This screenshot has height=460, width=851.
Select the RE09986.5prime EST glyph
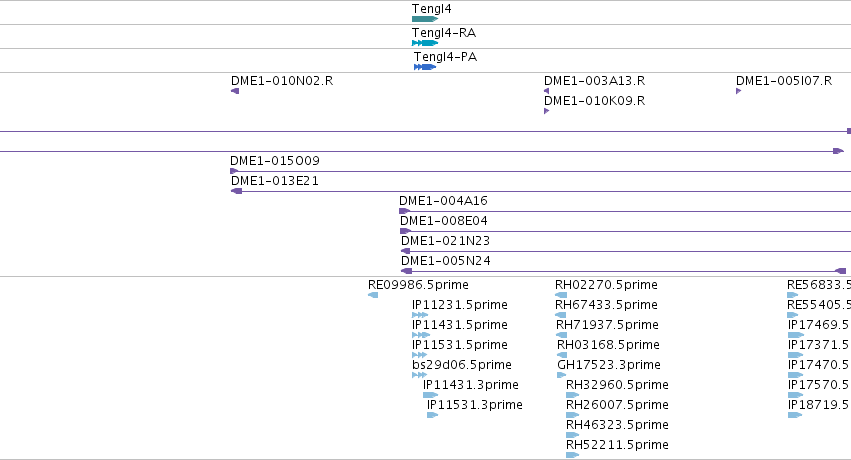coord(373,295)
